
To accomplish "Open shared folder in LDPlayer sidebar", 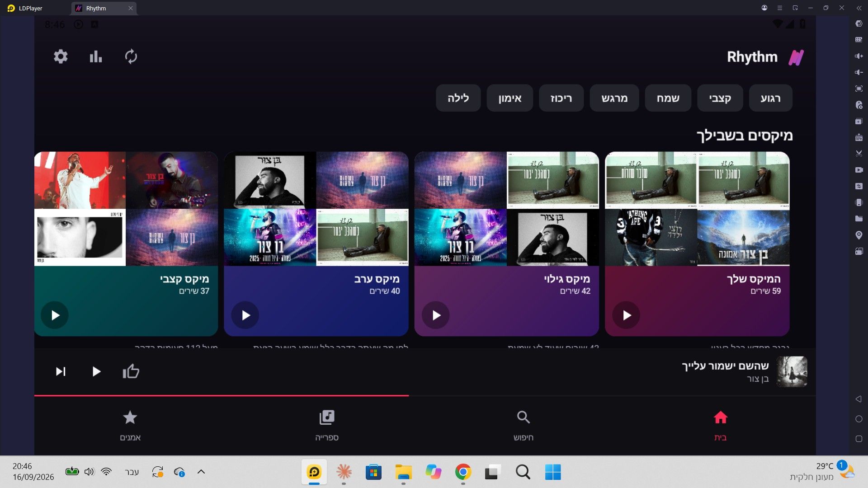I will pos(859,219).
